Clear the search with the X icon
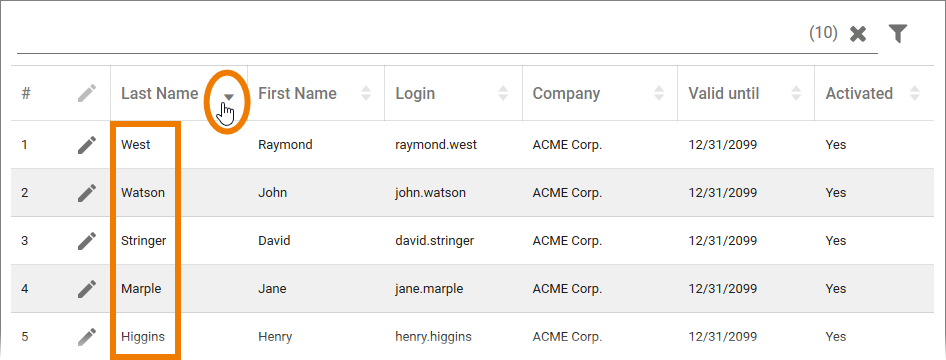Screen dimensions: 946x360 [x=858, y=34]
